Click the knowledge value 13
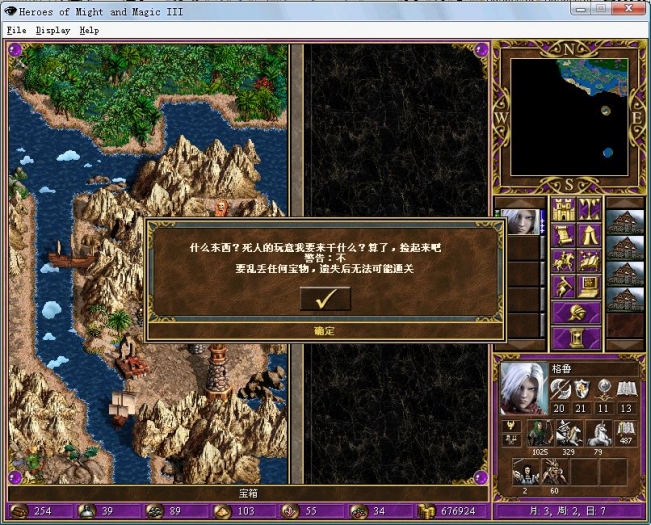This screenshot has height=525, width=651. 626,408
